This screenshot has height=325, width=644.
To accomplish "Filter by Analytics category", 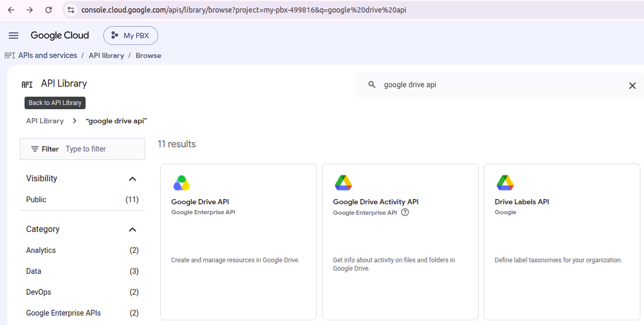I will 82,250.
